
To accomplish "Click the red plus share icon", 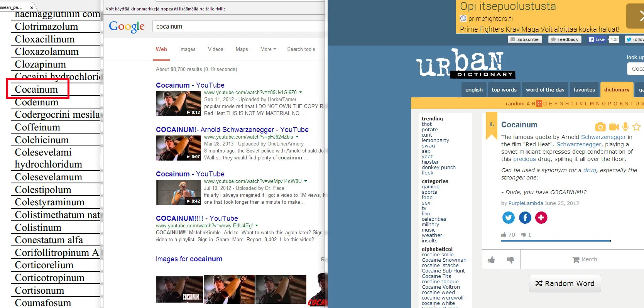I will coord(541,218).
